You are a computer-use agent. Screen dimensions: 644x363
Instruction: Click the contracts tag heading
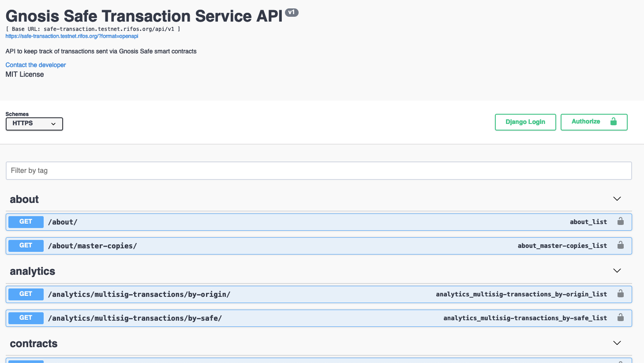34,344
